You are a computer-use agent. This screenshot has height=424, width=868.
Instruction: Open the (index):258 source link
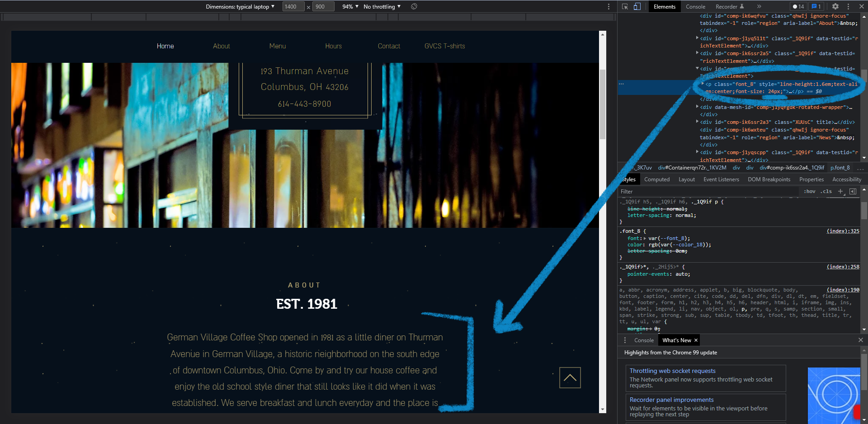click(x=843, y=267)
